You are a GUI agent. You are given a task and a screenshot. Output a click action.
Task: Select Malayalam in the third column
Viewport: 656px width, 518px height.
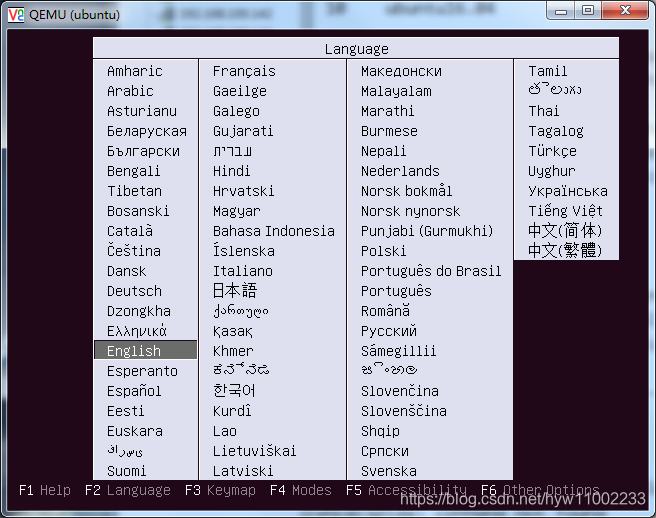[x=396, y=91]
